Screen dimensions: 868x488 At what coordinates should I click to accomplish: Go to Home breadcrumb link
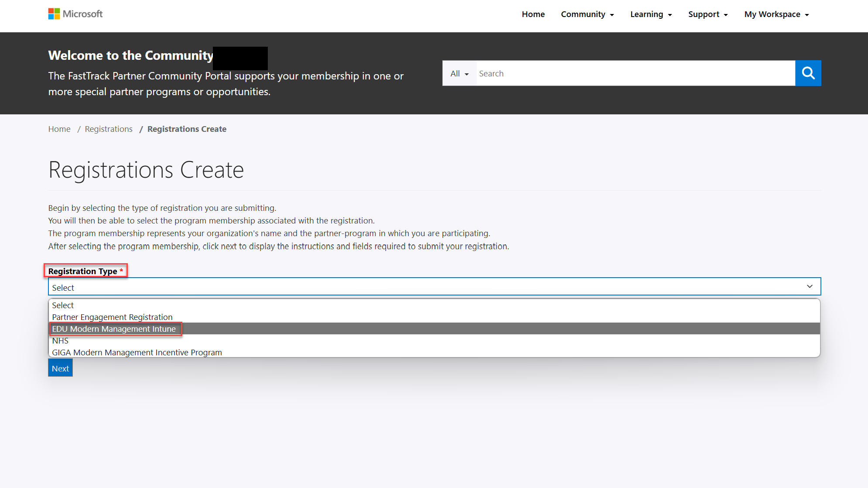[59, 129]
